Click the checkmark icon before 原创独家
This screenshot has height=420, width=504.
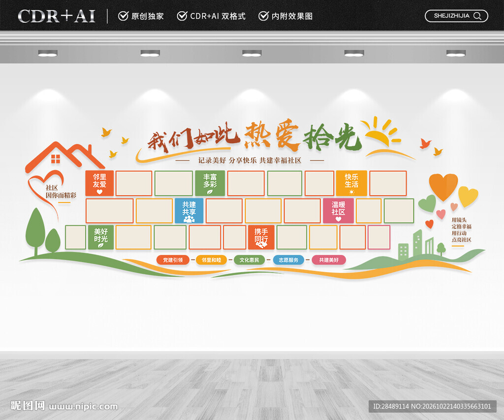tap(123, 16)
